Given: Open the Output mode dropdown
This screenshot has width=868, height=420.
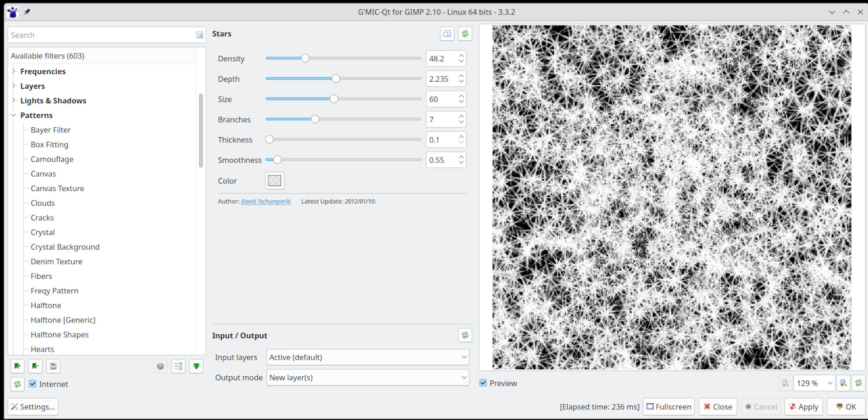Looking at the screenshot, I should pyautogui.click(x=367, y=377).
